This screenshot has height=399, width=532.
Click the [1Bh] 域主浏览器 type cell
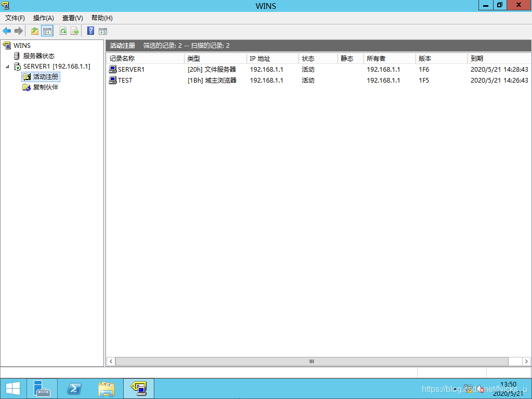[x=212, y=81]
